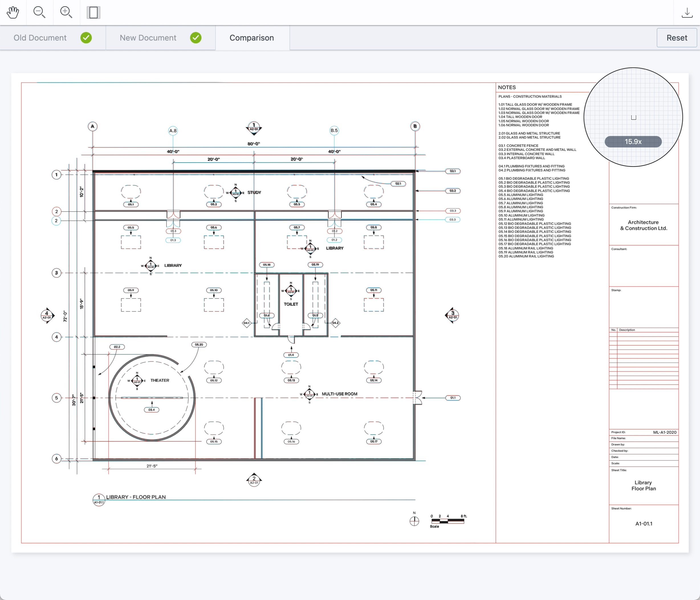This screenshot has width=700, height=600.
Task: Click the THEATER room label
Action: [x=160, y=380]
